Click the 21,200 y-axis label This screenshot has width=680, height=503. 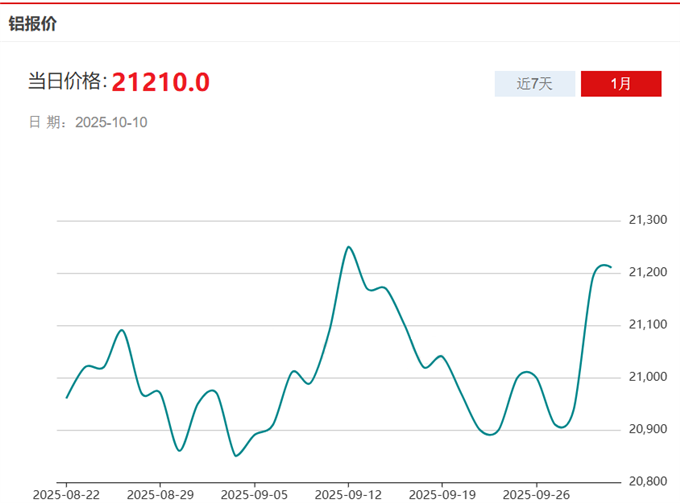[x=648, y=272]
